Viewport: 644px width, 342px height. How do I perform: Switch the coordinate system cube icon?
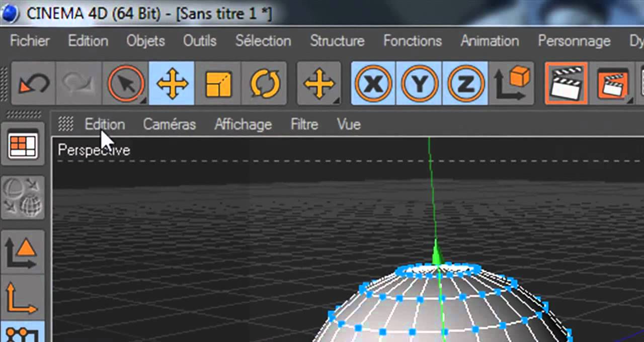click(512, 83)
